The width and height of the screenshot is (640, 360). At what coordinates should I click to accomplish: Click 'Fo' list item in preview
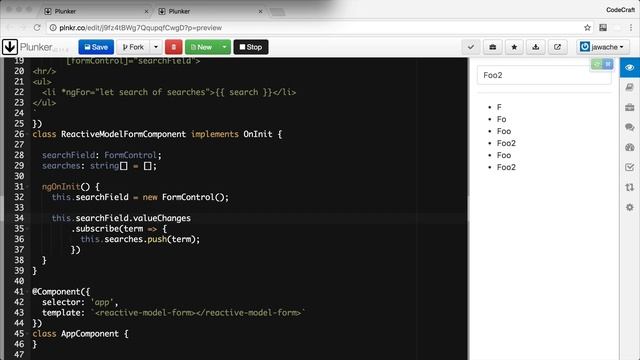coord(501,119)
